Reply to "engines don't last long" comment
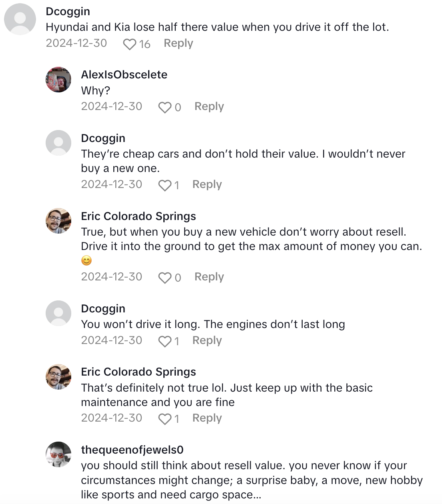 (207, 340)
